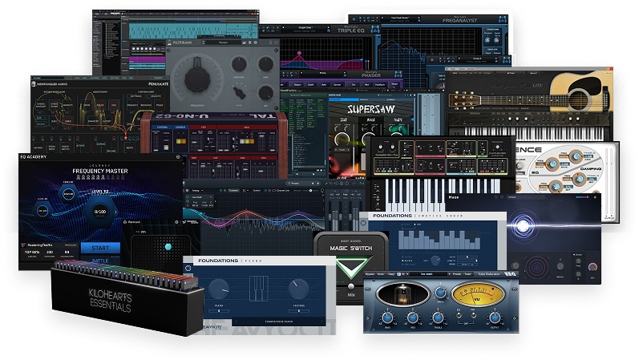Select the Shape tab in Phaser
This screenshot has width=639, height=364.
coord(394,84)
